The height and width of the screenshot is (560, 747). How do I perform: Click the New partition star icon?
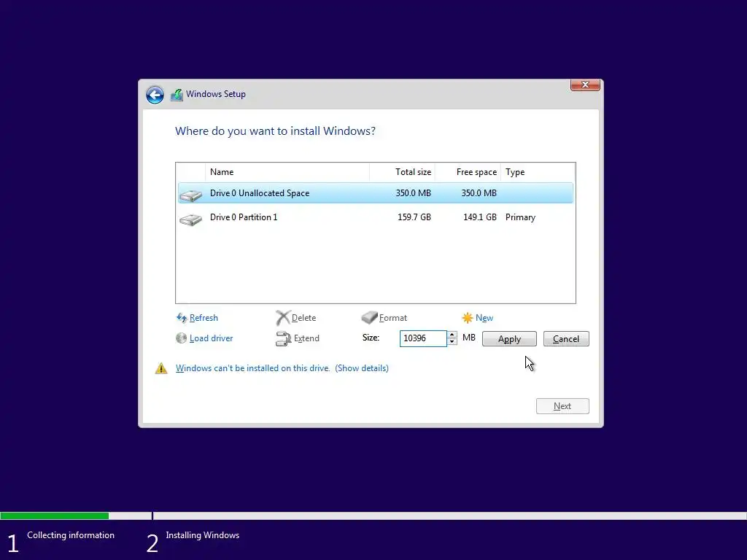pos(468,318)
